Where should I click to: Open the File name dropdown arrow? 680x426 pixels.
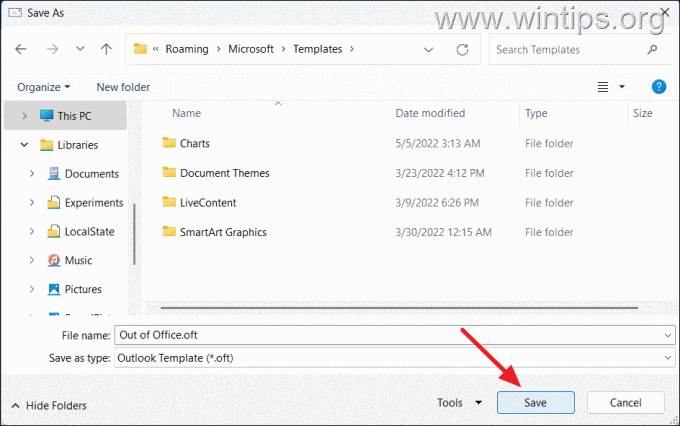coord(668,335)
